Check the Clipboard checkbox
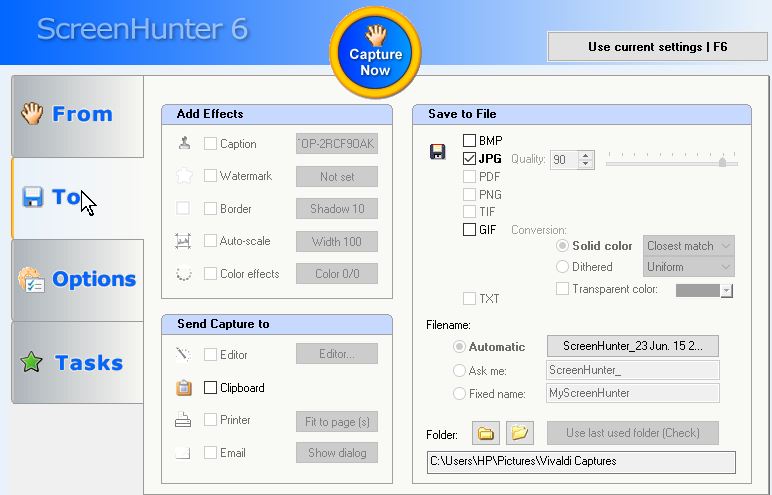 pos(210,388)
